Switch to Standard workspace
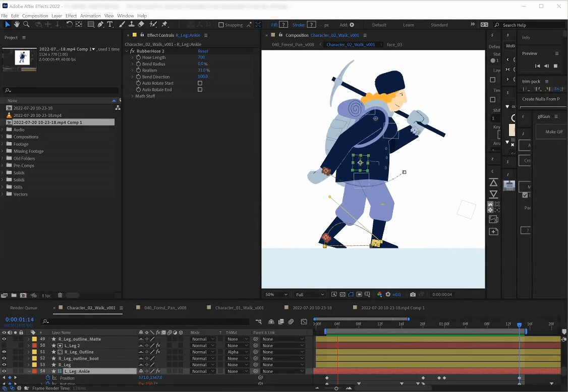 pos(439,25)
